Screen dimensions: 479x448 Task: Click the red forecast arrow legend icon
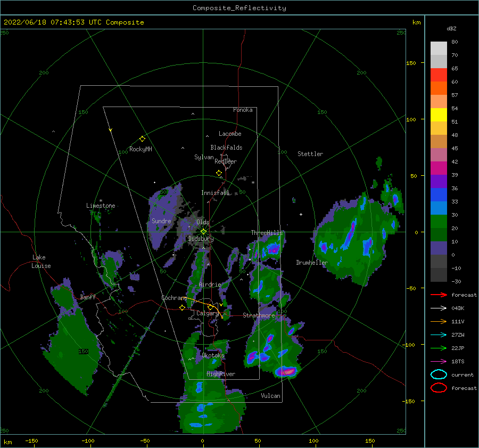click(439, 295)
